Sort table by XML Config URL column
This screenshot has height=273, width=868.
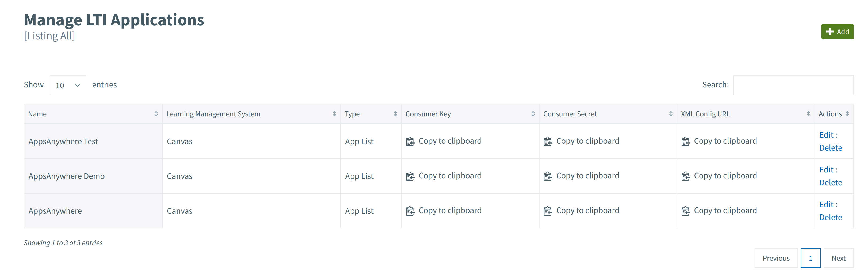pos(746,114)
